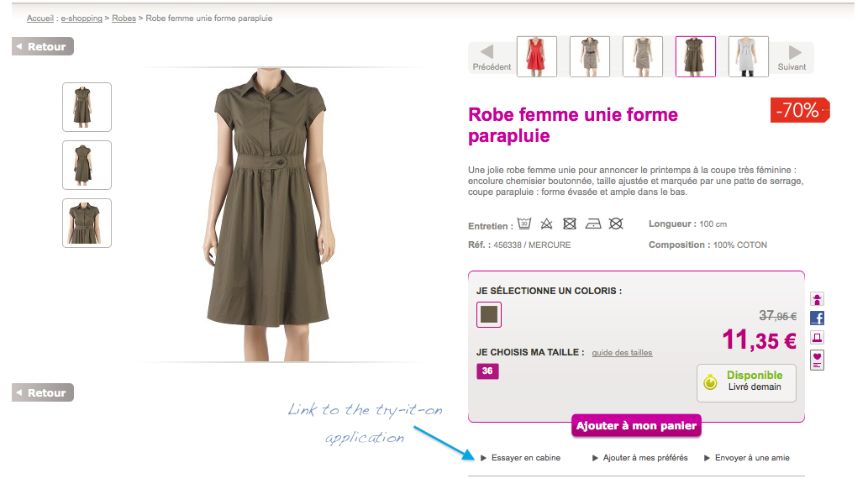Go to the next product with Suivant arrow
Image resolution: width=868 pixels, height=484 pixels.
792,55
